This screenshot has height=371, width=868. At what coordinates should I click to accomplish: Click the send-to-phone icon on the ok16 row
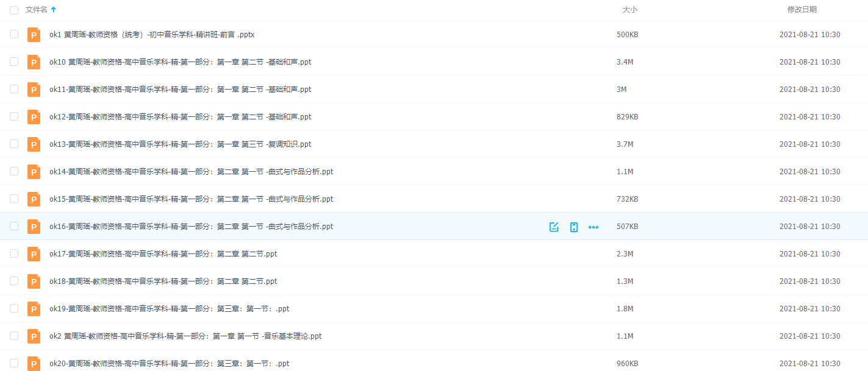click(x=573, y=226)
